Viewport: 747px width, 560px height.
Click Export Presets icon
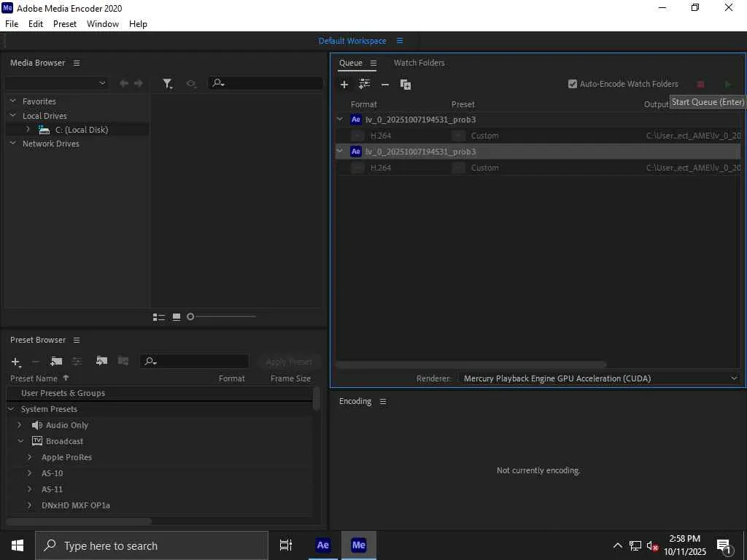(x=123, y=361)
